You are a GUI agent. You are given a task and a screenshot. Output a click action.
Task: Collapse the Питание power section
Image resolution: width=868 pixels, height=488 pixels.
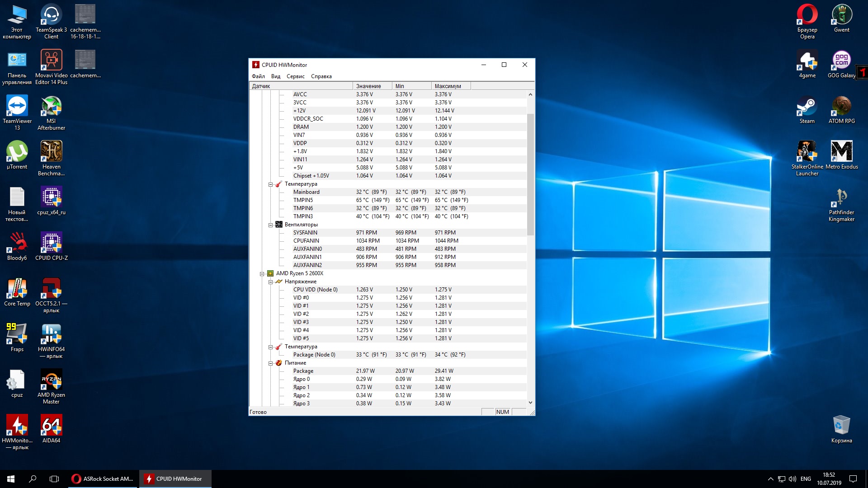tap(270, 363)
